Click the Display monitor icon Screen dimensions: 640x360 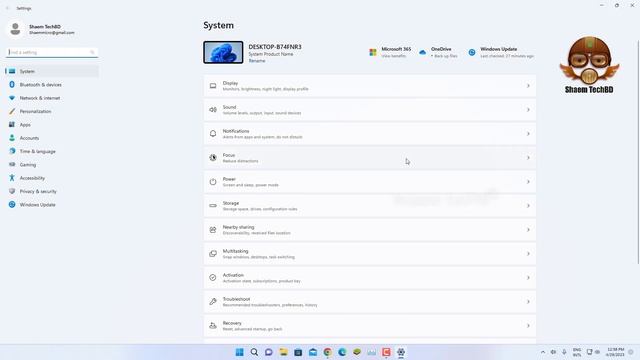(213, 86)
